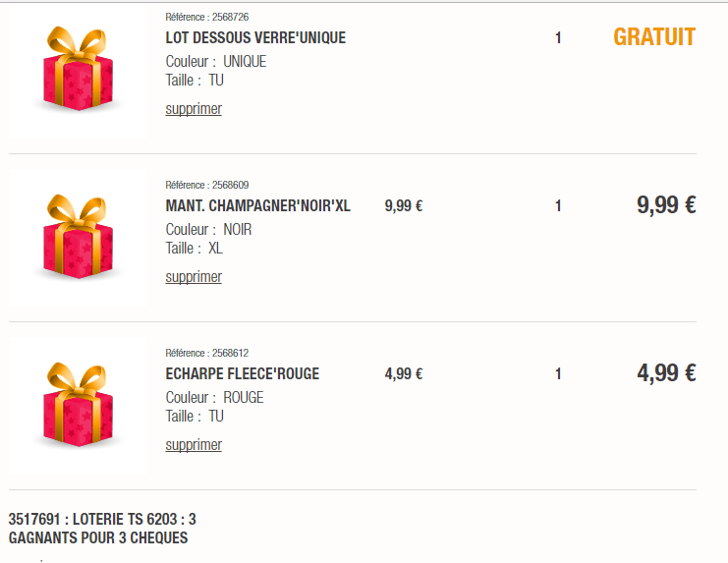Click the Couleur : NOIR attribute line
728x563 pixels.
(208, 229)
